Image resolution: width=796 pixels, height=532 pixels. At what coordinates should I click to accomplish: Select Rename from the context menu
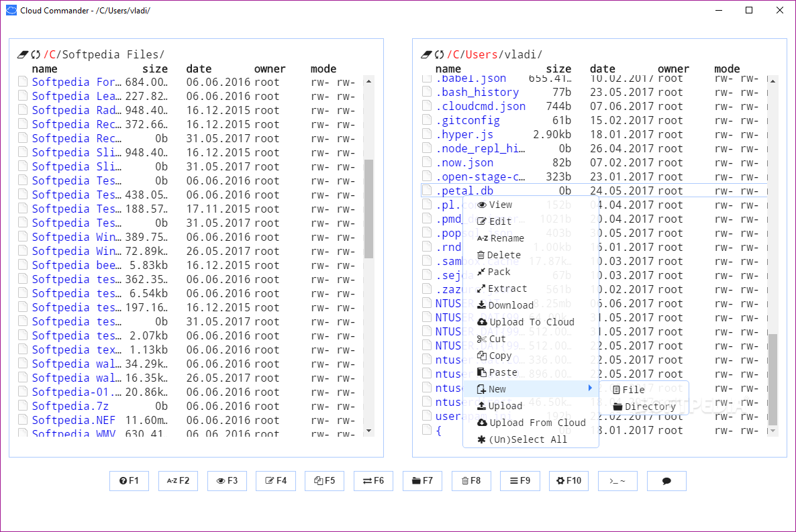click(531, 238)
